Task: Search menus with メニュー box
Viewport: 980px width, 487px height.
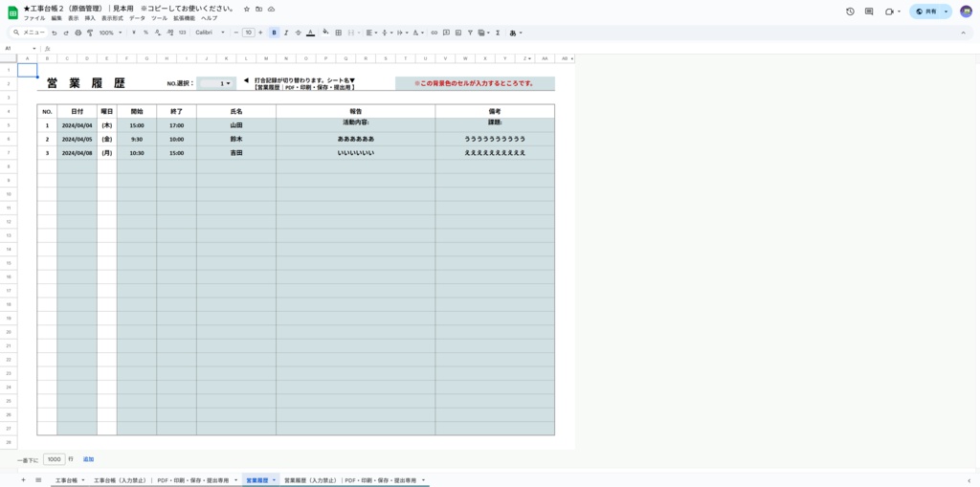Action: [30, 33]
